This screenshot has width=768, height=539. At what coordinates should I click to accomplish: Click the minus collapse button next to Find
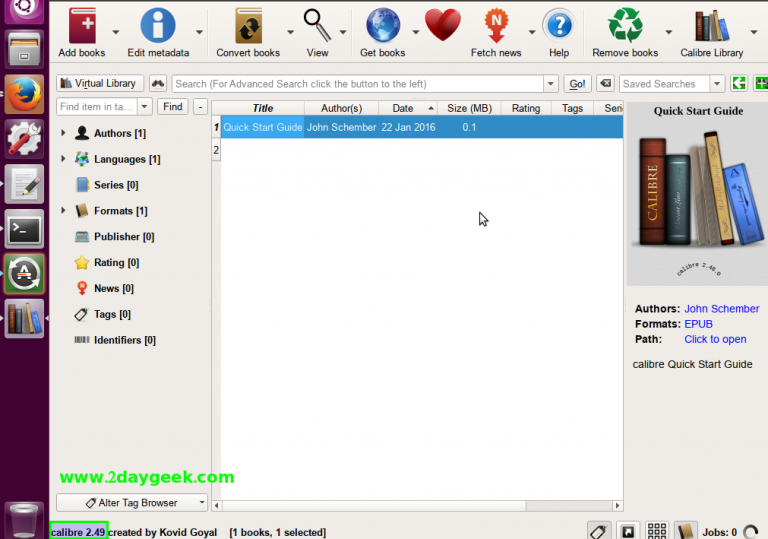[x=200, y=106]
